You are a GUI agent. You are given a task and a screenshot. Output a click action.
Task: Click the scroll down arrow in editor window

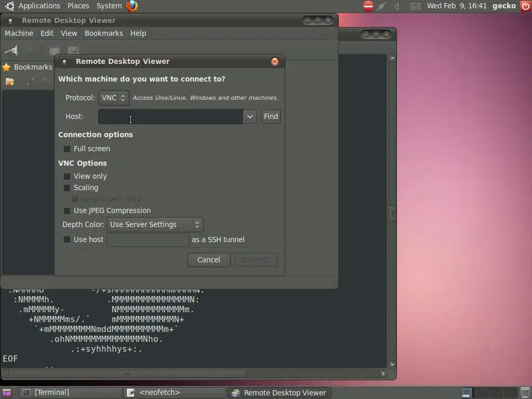pyautogui.click(x=392, y=364)
